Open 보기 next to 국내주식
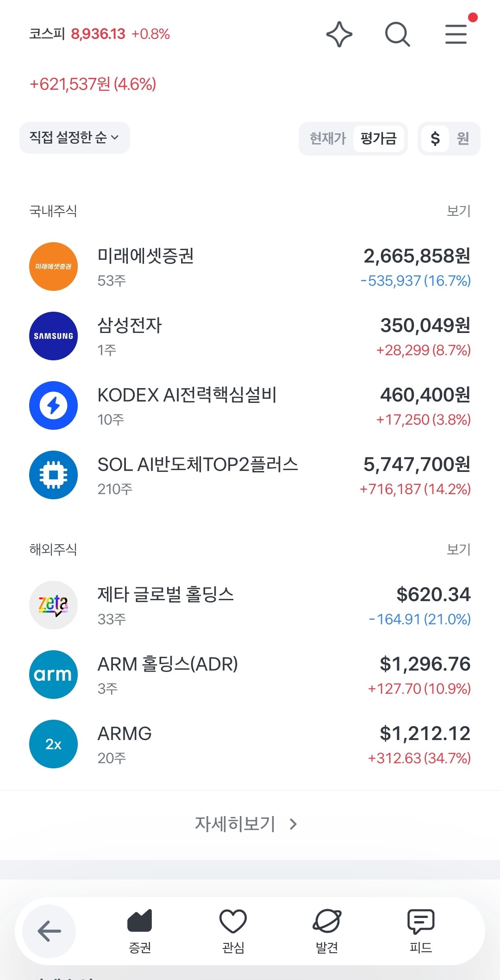500x980 pixels. pyautogui.click(x=458, y=211)
